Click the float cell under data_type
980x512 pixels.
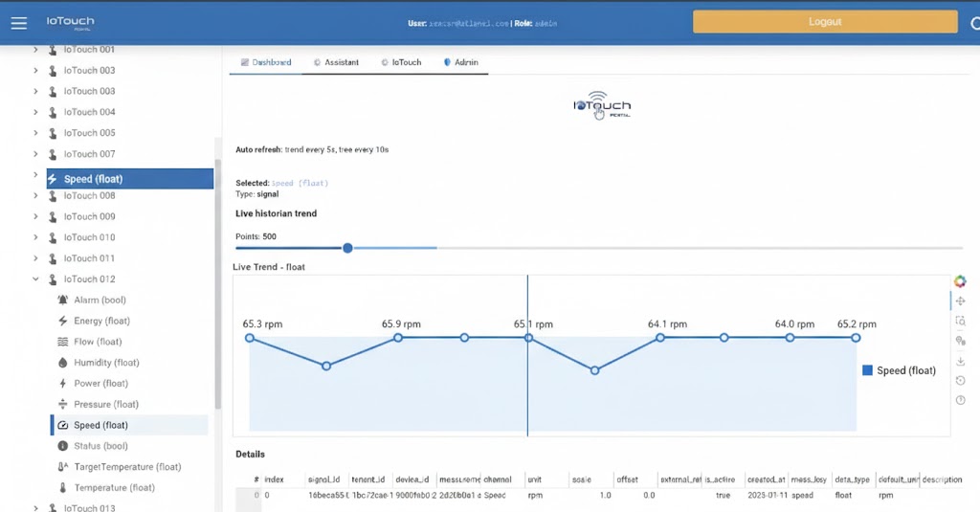843,495
